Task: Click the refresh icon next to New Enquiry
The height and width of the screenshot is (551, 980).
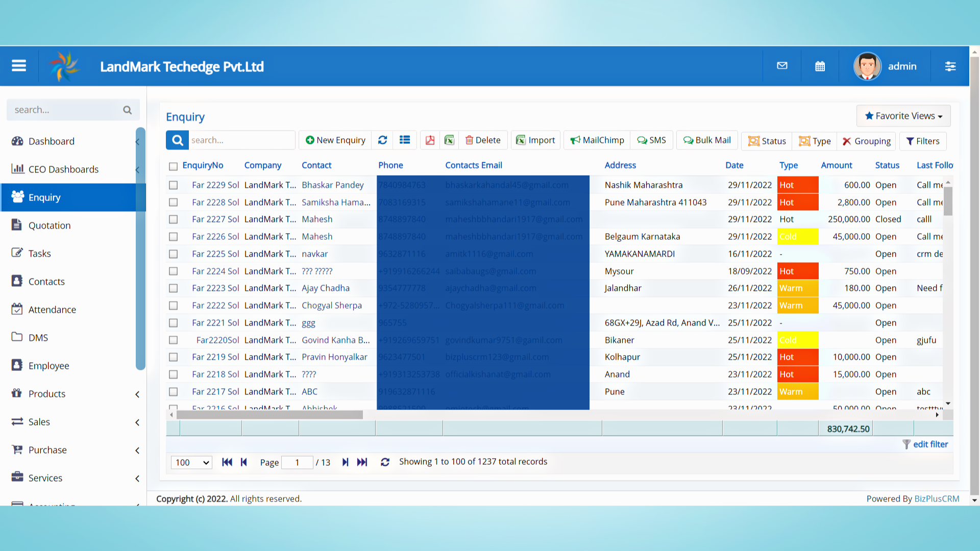Action: coord(382,140)
